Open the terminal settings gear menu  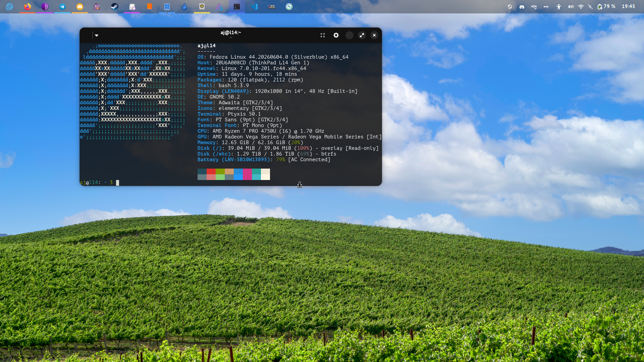(336, 35)
